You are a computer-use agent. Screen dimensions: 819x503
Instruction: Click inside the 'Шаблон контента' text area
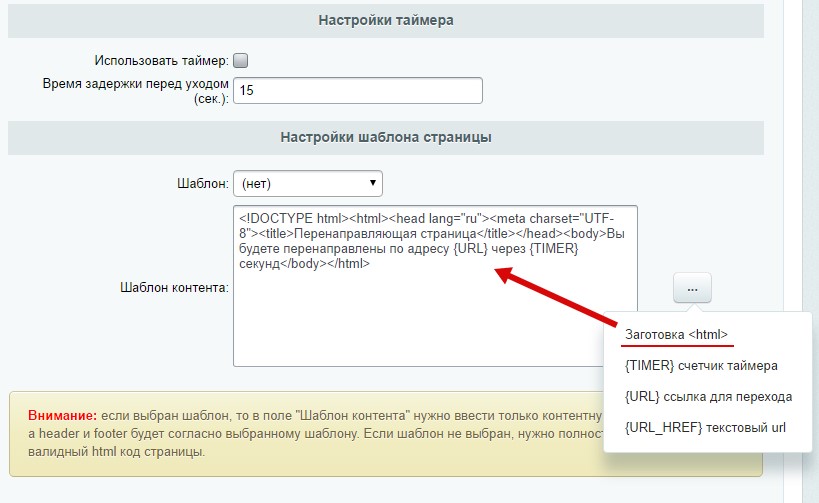434,320
